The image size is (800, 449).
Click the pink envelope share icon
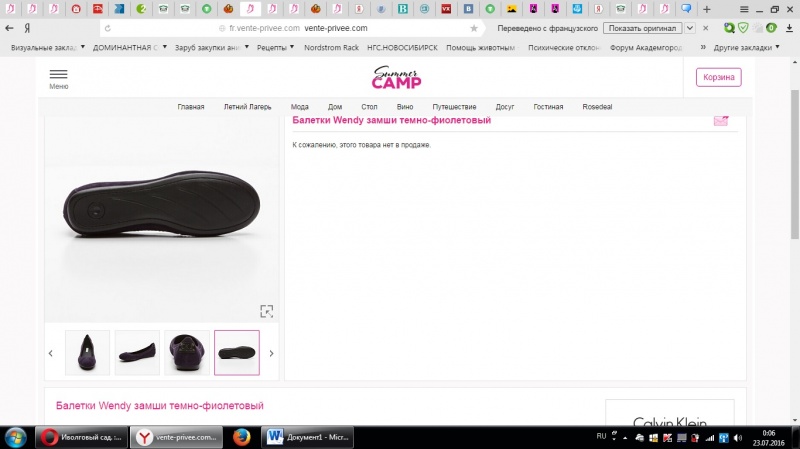[721, 121]
